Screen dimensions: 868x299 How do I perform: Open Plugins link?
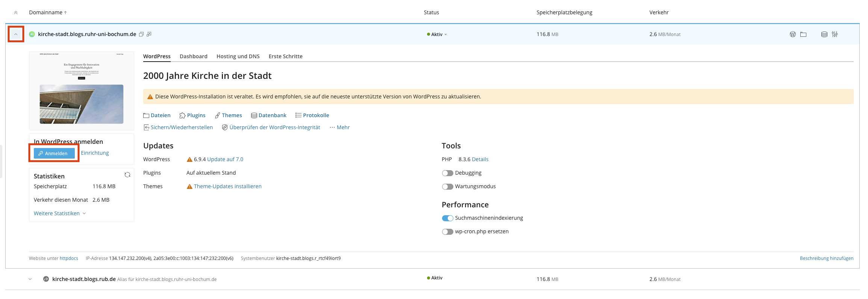(192, 115)
